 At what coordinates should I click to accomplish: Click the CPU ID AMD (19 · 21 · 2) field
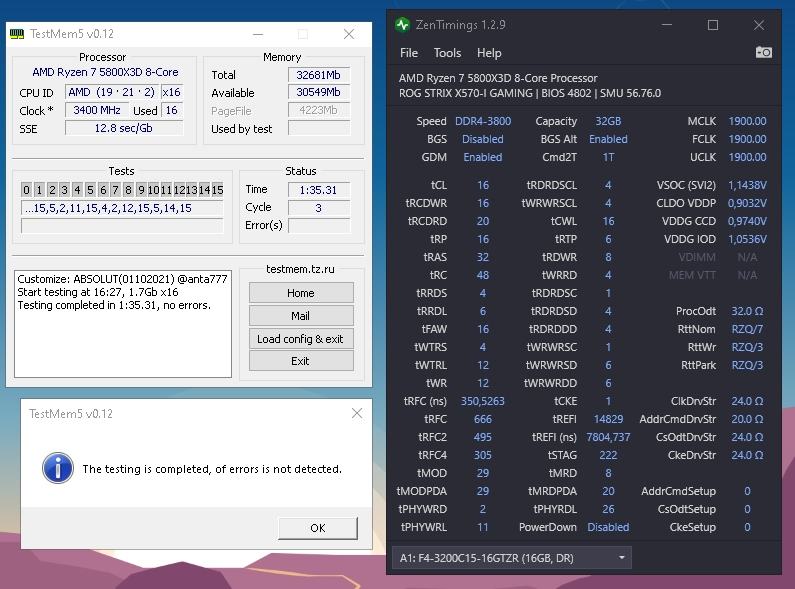click(112, 92)
